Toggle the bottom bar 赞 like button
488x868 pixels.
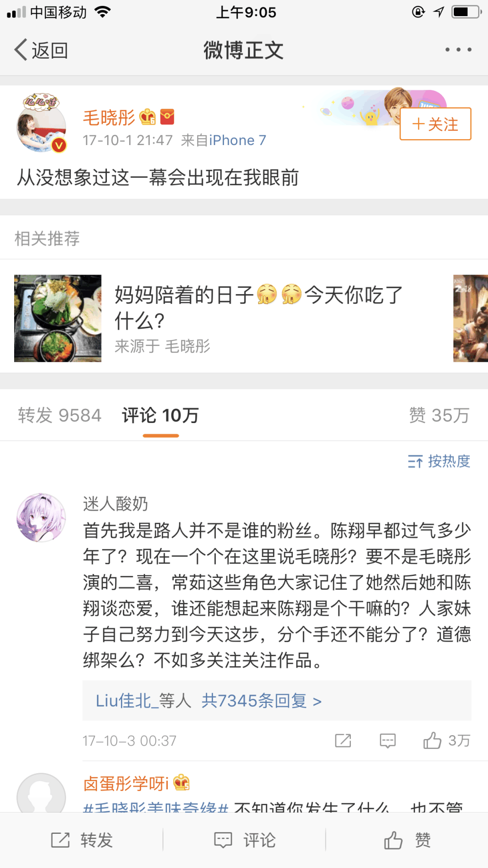407,840
